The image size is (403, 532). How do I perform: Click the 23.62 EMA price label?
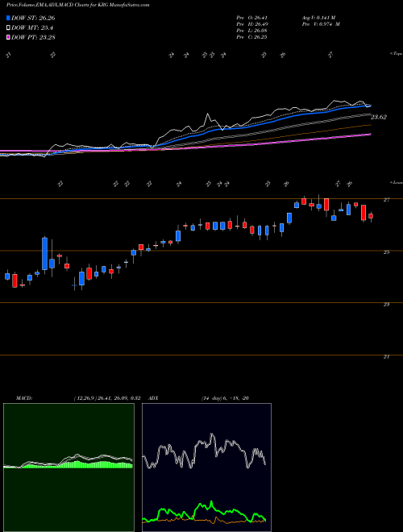pos(379,118)
